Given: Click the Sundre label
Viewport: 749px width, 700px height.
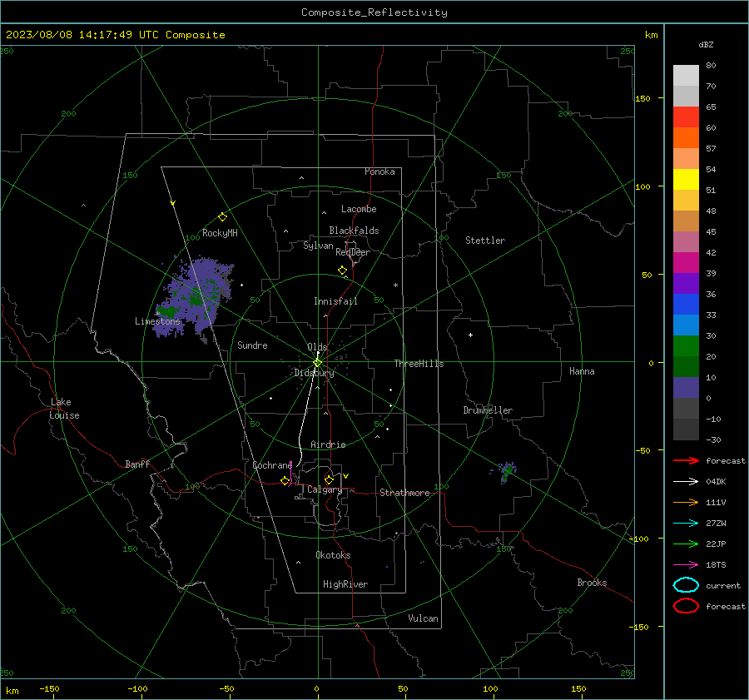Looking at the screenshot, I should [252, 345].
